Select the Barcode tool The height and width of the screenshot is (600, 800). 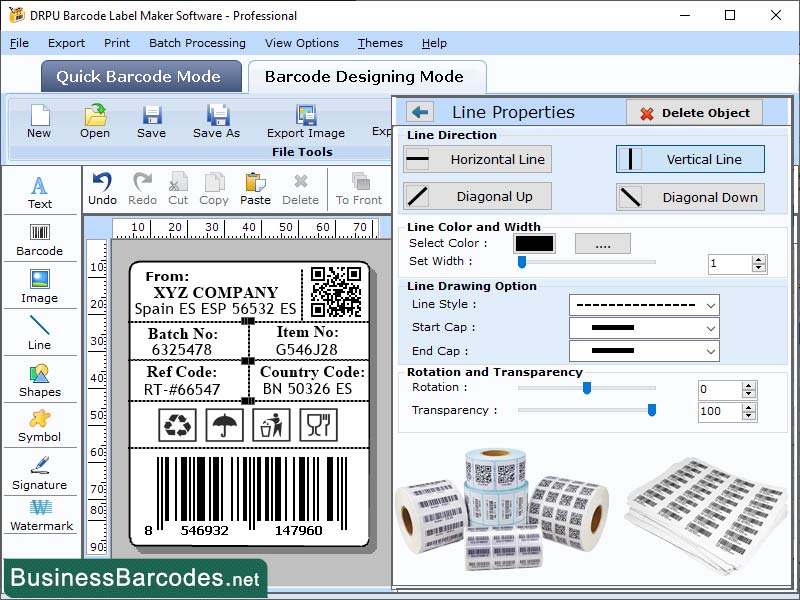pyautogui.click(x=40, y=241)
